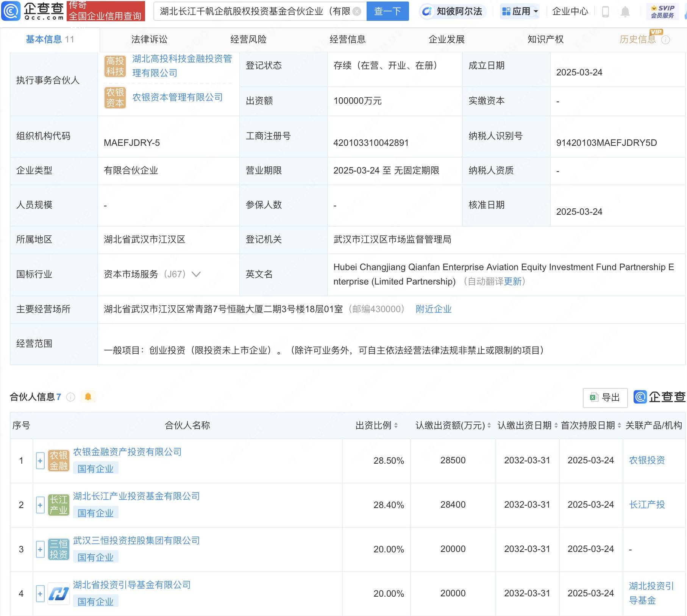Expand details for 农银金融资产投资有限公司 row

pos(40,461)
